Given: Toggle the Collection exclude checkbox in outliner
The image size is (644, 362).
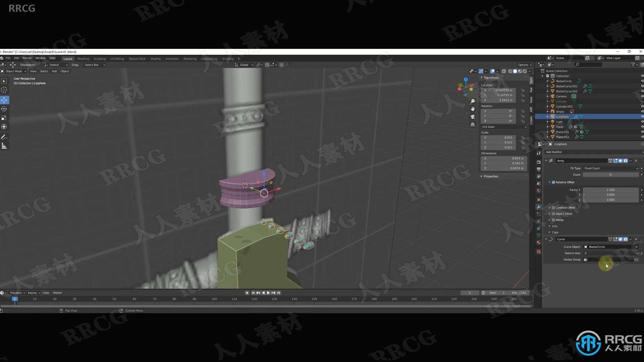Looking at the screenshot, I should tap(548, 76).
